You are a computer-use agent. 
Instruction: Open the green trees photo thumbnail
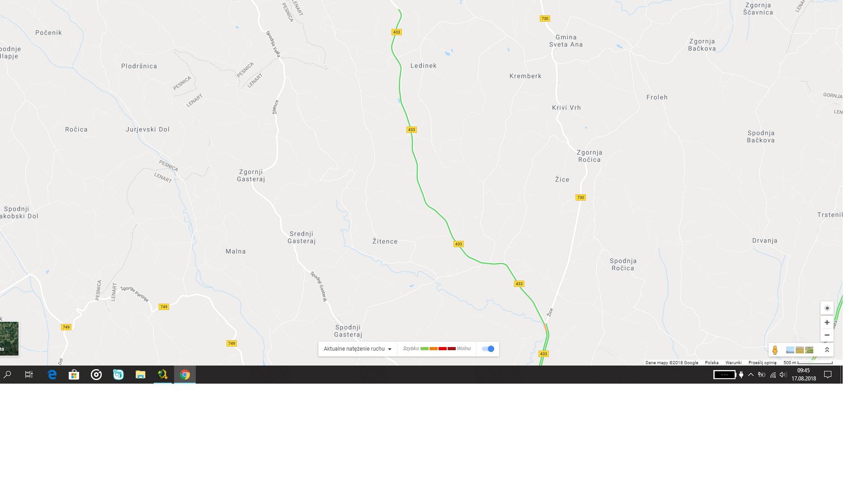(809, 350)
